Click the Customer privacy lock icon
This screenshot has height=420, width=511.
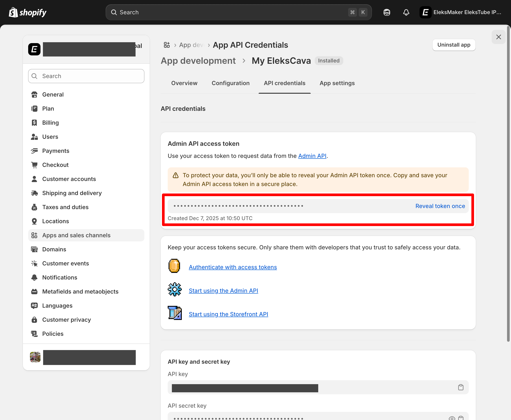[x=35, y=320]
